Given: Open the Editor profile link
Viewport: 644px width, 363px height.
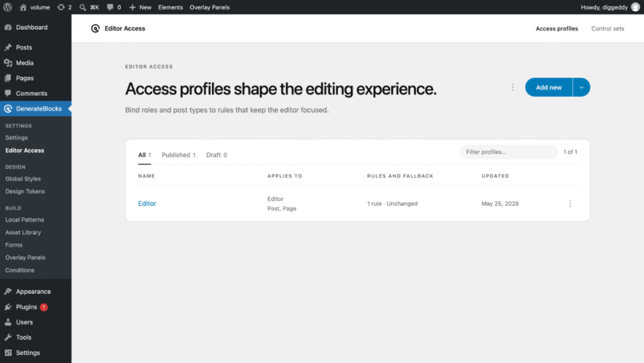Looking at the screenshot, I should pyautogui.click(x=147, y=203).
